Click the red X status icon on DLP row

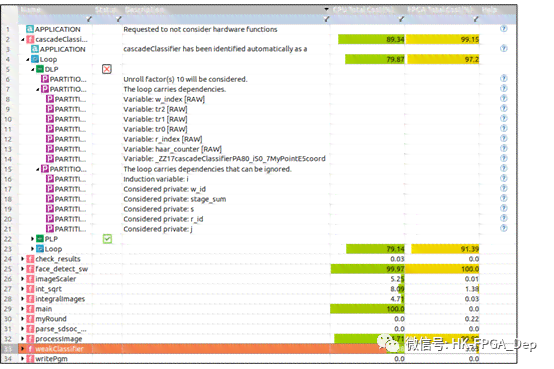click(107, 69)
